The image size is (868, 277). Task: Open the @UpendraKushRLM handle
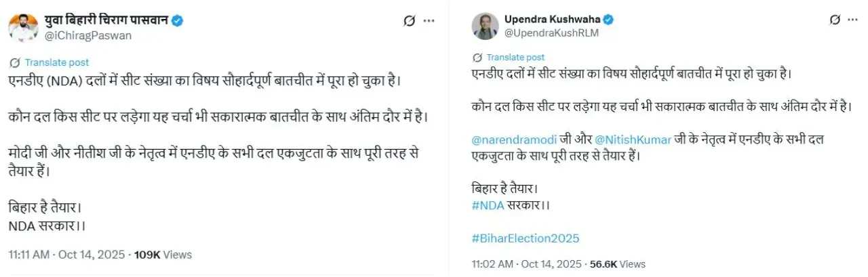(550, 33)
